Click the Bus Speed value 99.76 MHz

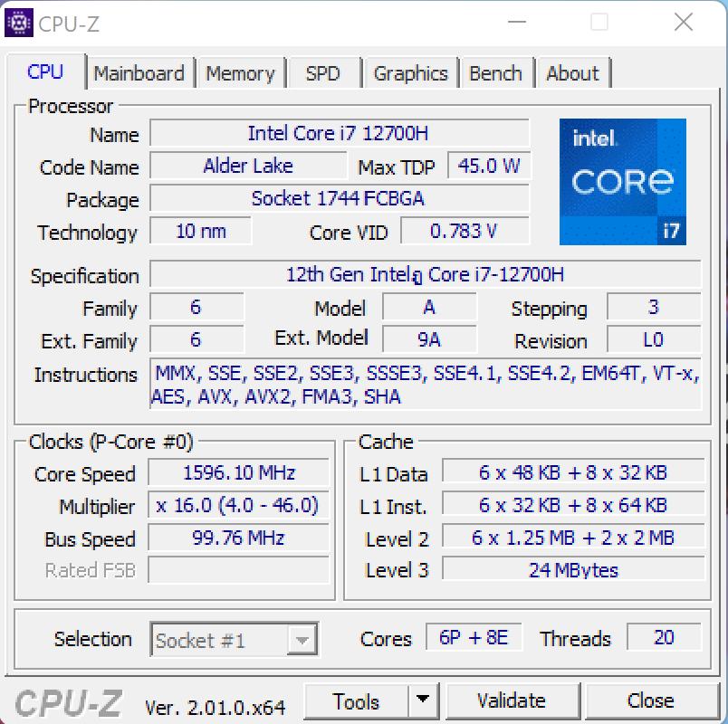239,538
